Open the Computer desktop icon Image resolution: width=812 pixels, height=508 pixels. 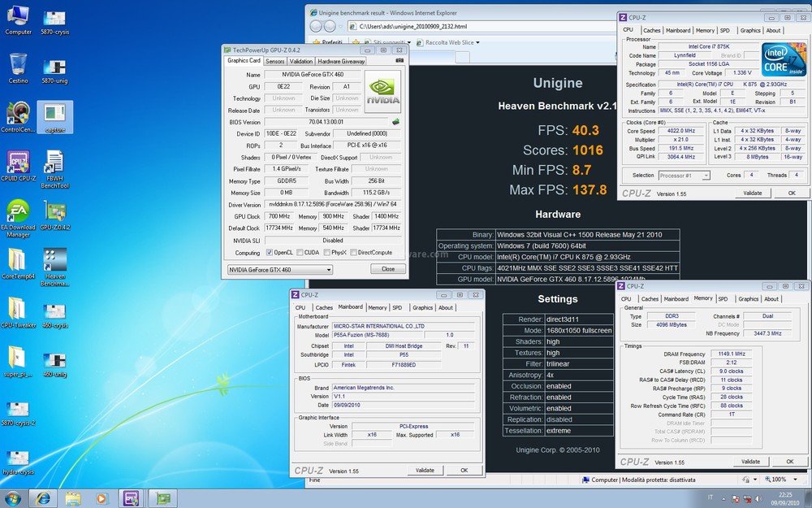[x=18, y=20]
